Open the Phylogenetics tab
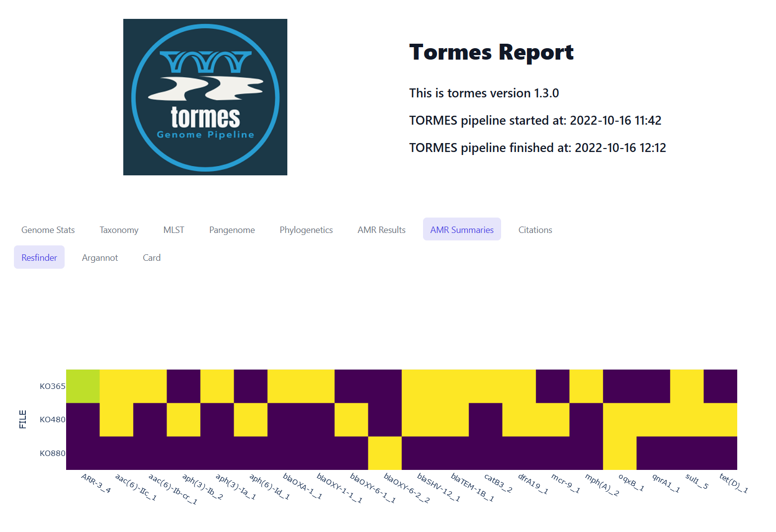Image resolution: width=776 pixels, height=532 pixels. (306, 229)
